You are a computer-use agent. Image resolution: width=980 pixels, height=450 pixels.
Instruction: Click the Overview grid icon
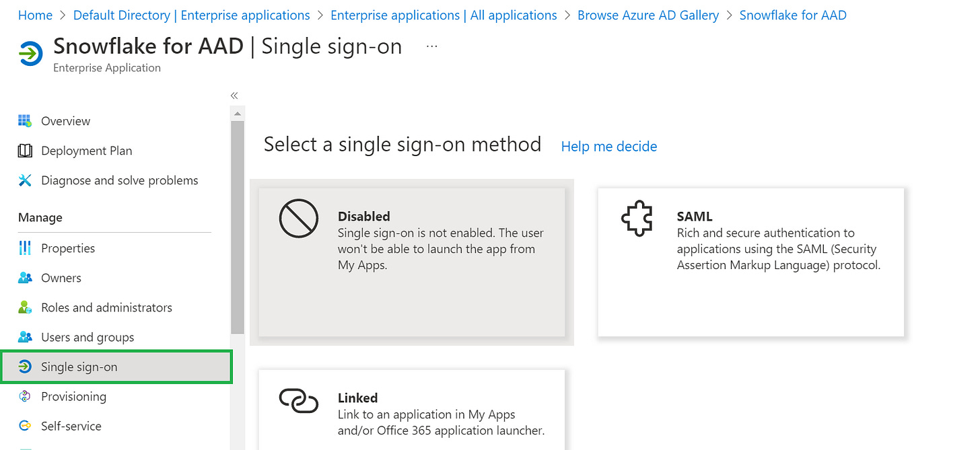tap(25, 121)
